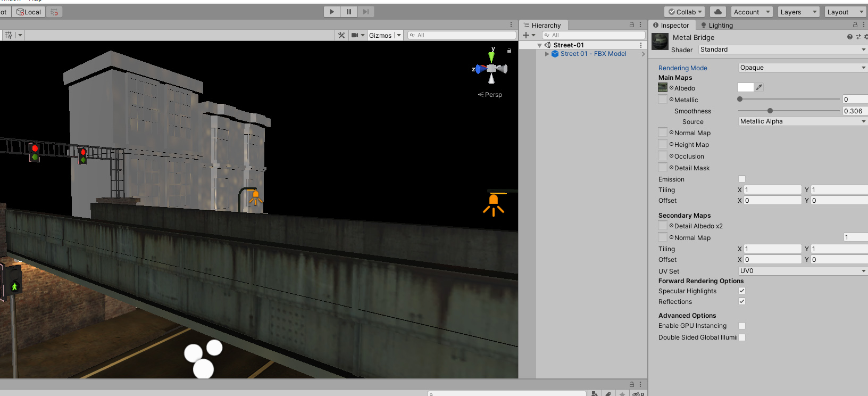Viewport: 868px width, 396px height.
Task: Advance one frame with the Step button
Action: click(x=366, y=12)
